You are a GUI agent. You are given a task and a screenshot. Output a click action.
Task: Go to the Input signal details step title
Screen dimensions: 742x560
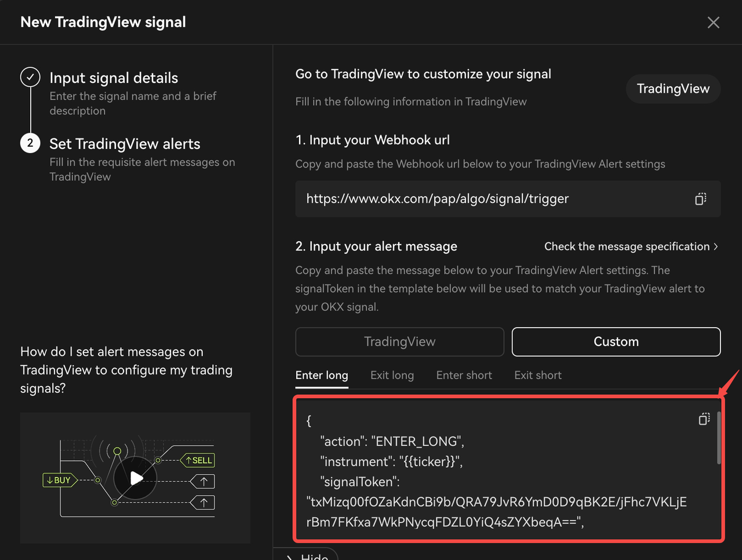(114, 78)
